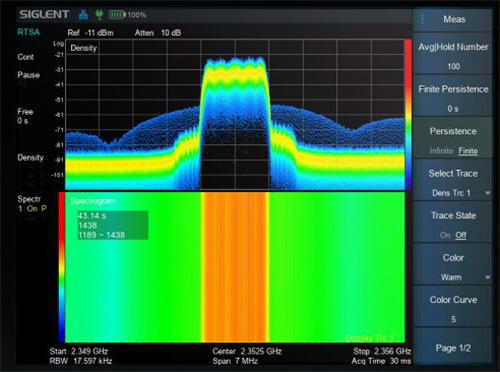Edit the Finite Persistence time

pyautogui.click(x=453, y=96)
